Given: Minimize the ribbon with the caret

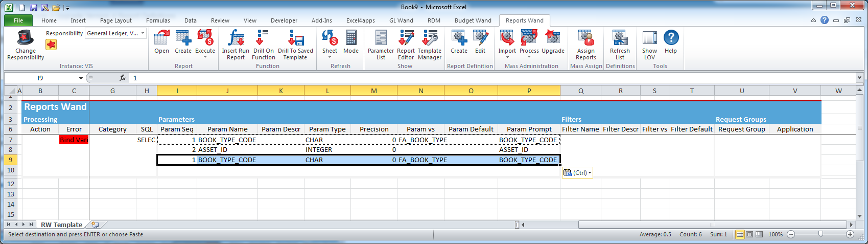Looking at the screenshot, I should (813, 20).
